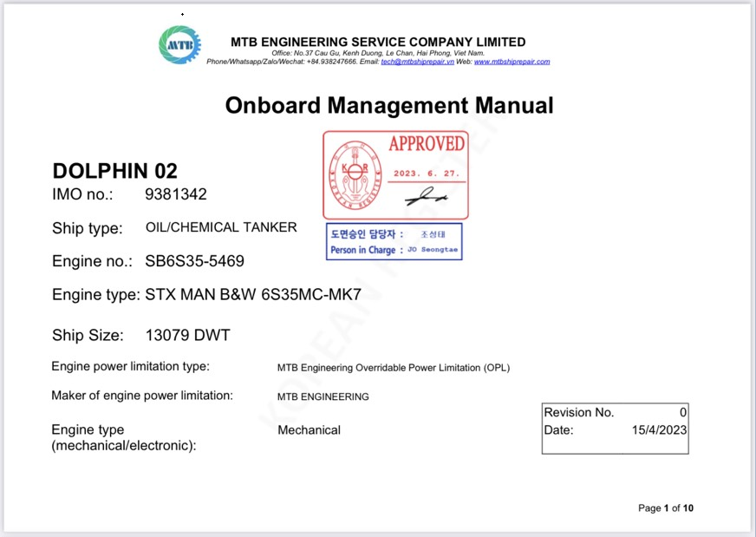Click the 'Revision No.' label
The height and width of the screenshot is (537, 756).
579,413
